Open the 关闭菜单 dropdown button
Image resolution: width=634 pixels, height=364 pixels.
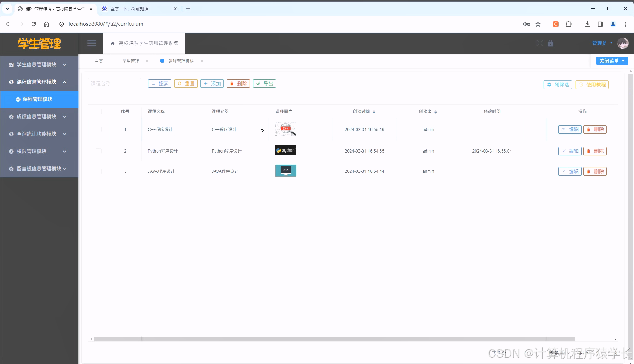[x=612, y=61]
